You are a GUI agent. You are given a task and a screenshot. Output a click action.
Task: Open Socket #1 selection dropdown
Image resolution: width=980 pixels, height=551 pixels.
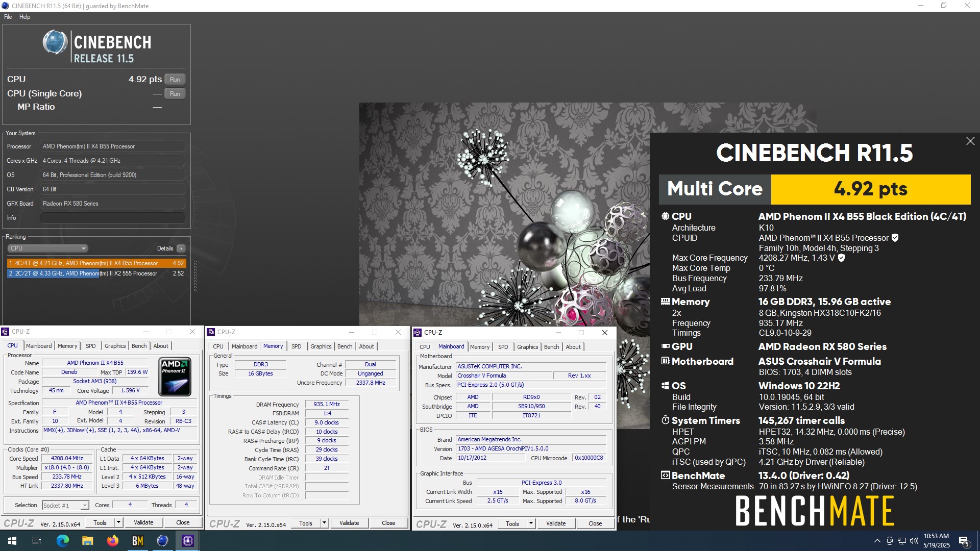tap(65, 505)
